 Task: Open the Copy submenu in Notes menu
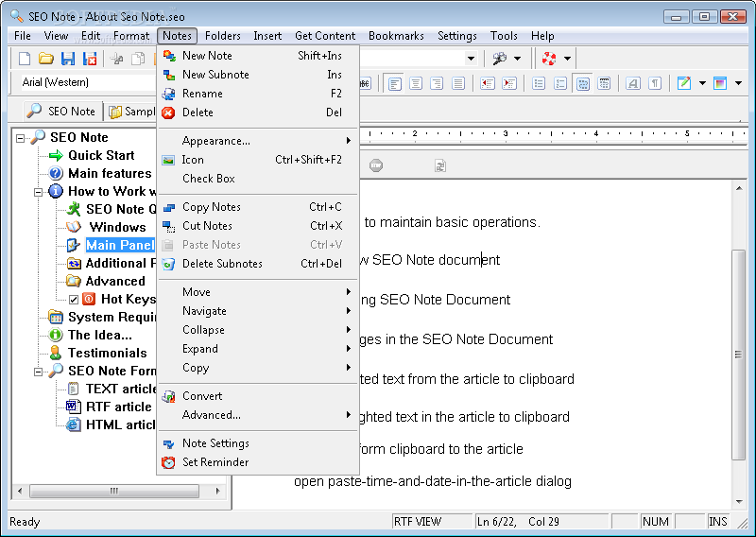259,368
